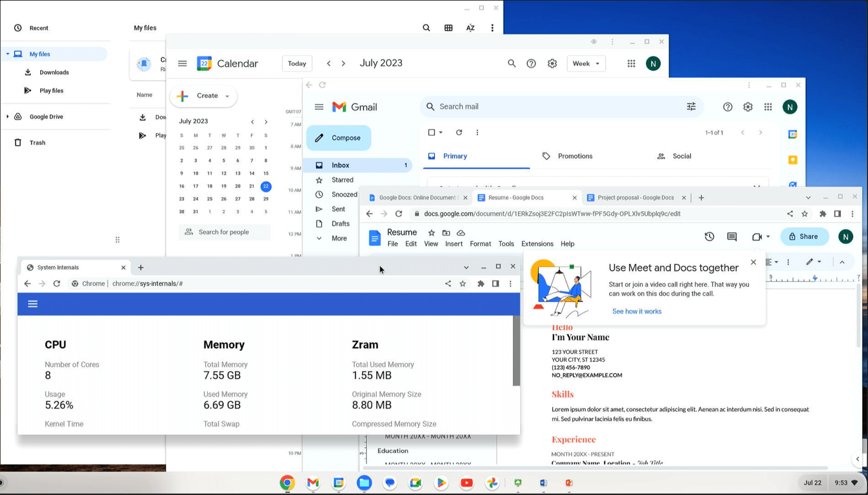Open version history in Google Docs

point(709,237)
